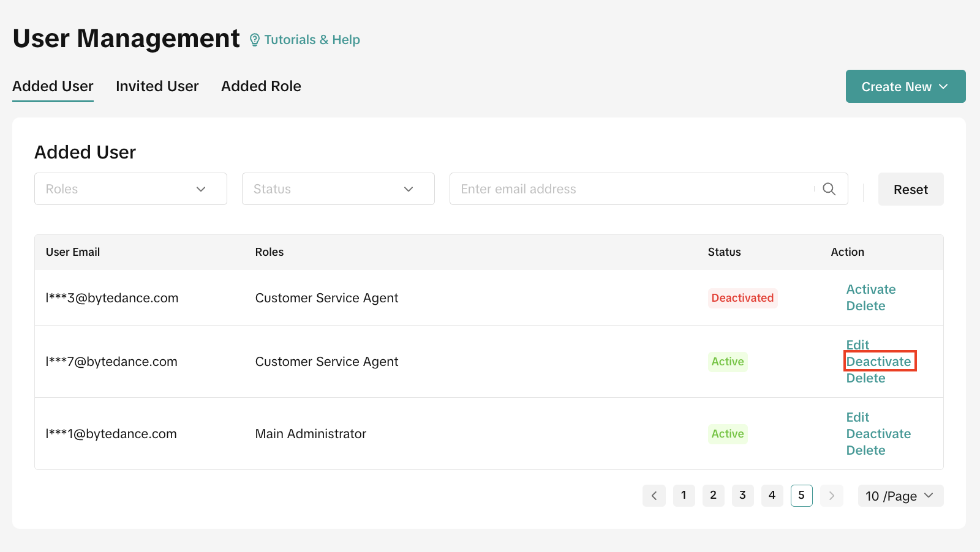Delete the l***3@bytedance.com user
Viewport: 980px width, 552px height.
(865, 306)
